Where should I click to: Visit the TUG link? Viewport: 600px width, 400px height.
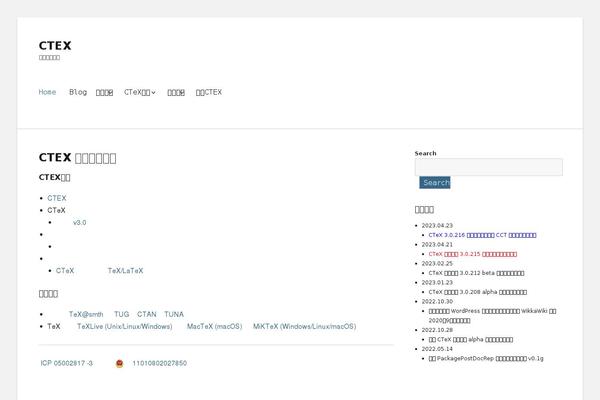122,314
